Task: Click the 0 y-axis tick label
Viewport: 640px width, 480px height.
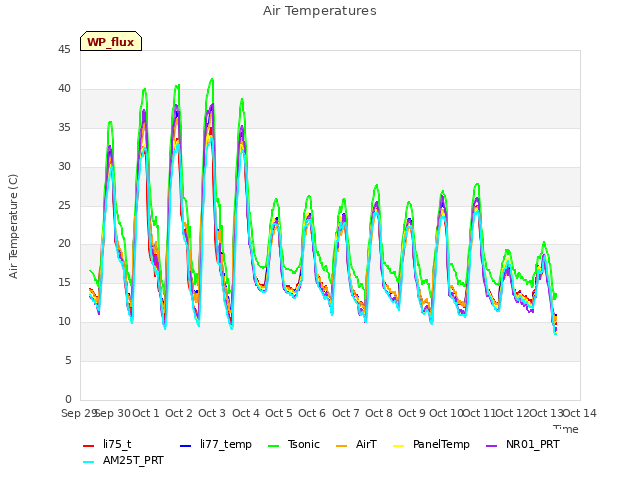Action: [68, 399]
